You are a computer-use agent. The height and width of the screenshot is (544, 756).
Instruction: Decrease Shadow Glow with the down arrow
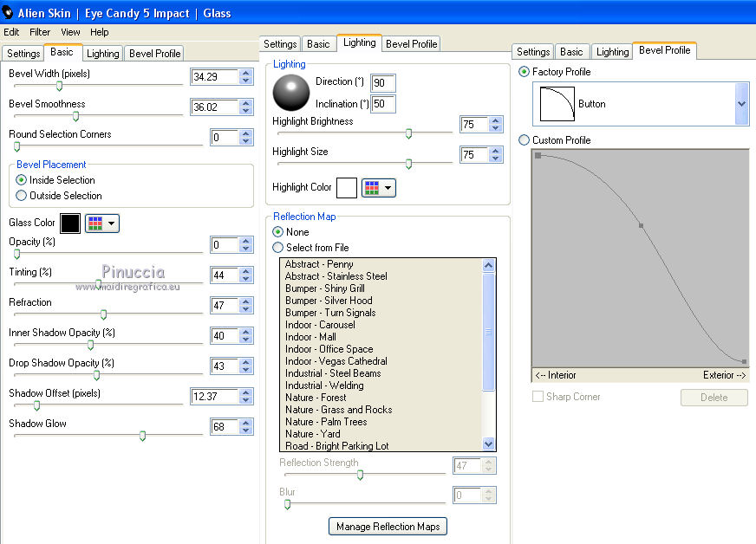click(x=246, y=431)
